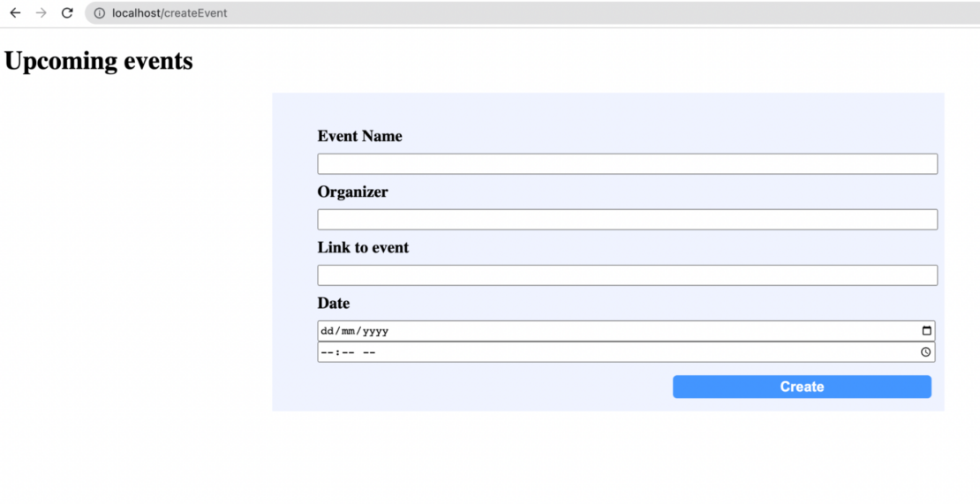
Task: Select the hours segment of time field
Action: click(327, 353)
